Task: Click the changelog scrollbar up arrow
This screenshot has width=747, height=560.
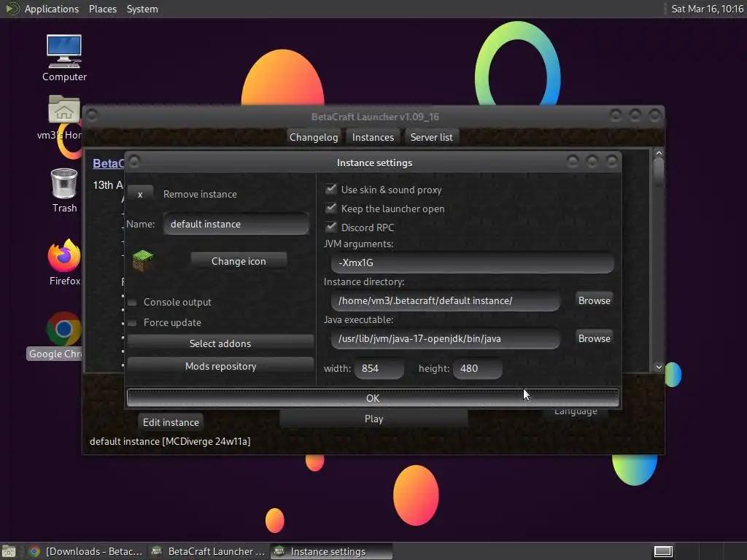Action: [x=659, y=153]
